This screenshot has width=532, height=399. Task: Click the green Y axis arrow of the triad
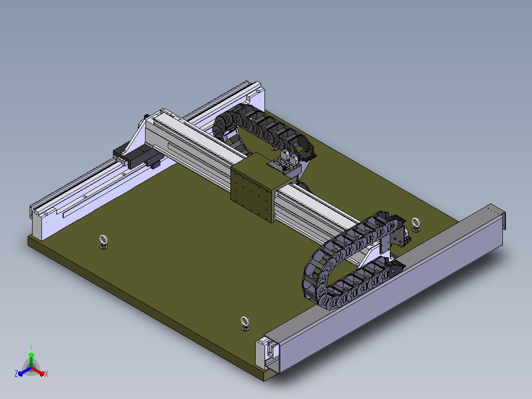31,357
